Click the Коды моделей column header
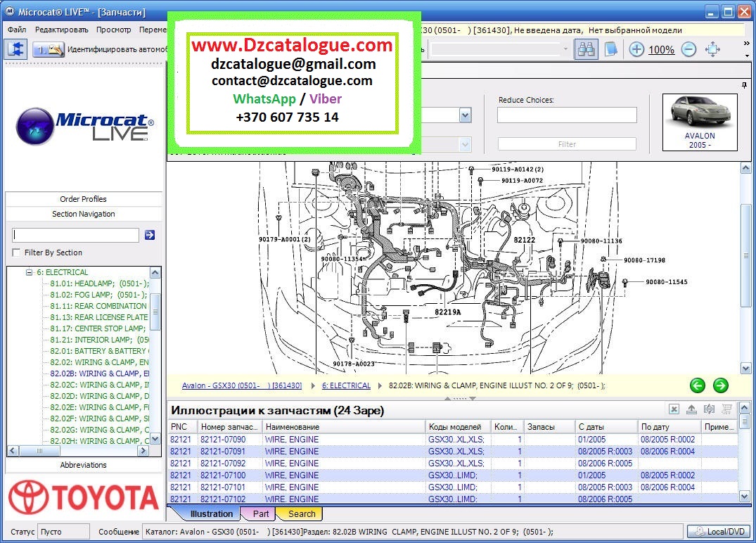Screen dimensions: 756x543 pyautogui.click(x=458, y=427)
